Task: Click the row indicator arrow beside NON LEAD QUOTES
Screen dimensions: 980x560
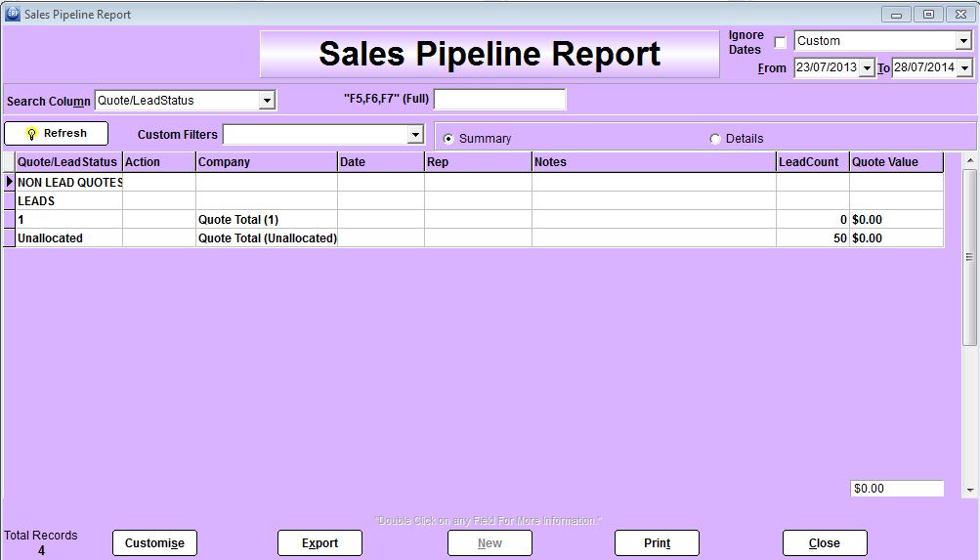Action: tap(10, 182)
